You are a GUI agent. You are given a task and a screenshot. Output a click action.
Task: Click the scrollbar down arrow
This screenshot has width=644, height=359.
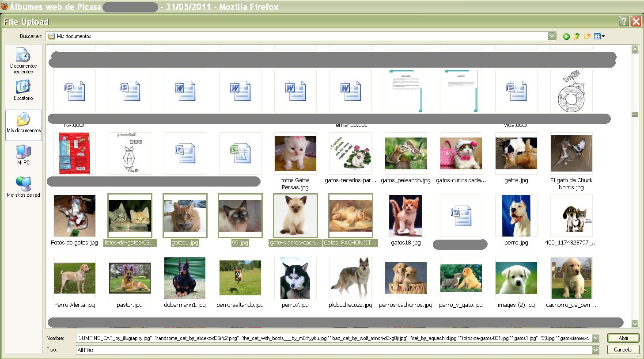(635, 324)
